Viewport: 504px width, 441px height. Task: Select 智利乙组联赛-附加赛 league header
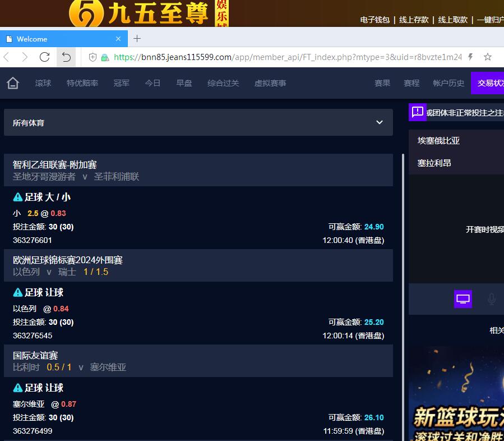coord(198,170)
